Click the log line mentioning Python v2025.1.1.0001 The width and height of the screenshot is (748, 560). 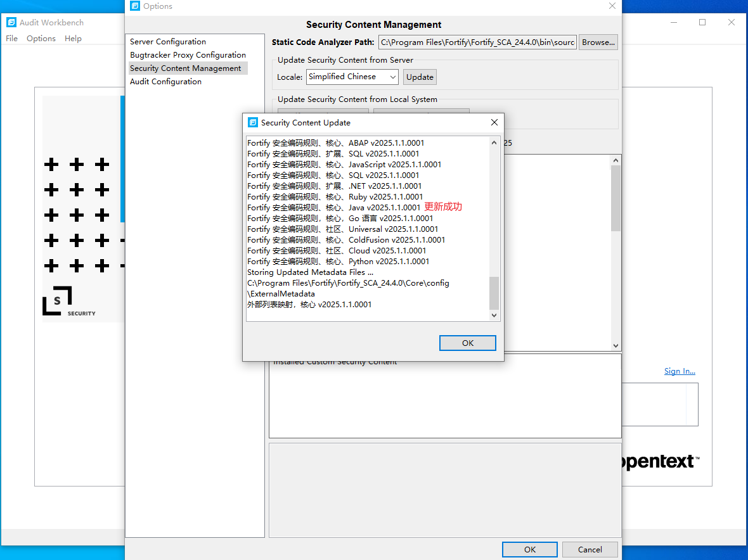(339, 262)
